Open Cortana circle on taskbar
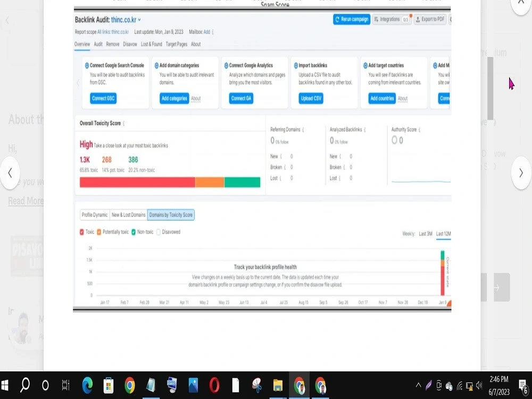Viewport: 532px width, 399px height. [45, 385]
